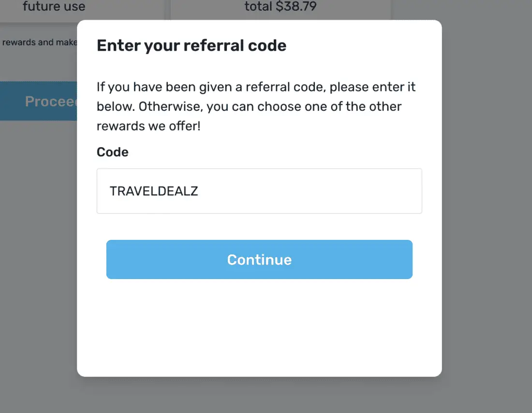Image resolution: width=532 pixels, height=413 pixels.
Task: Click the "rewards and make" text behind the dialog
Action: click(x=39, y=43)
